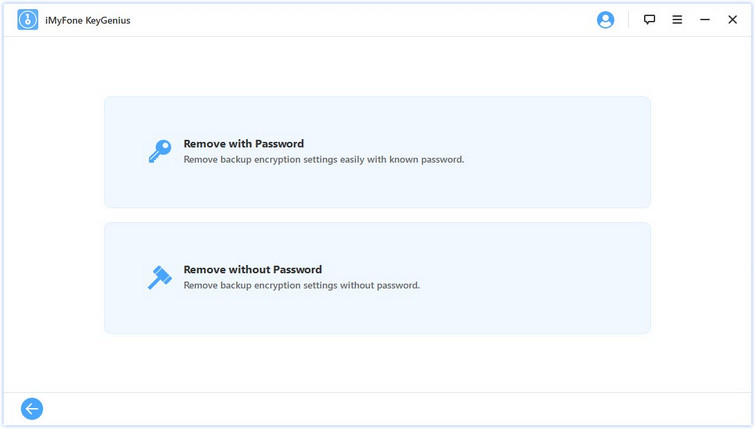Image resolution: width=755 pixels, height=429 pixels.
Task: Minimize the KeyGenius window
Action: click(705, 20)
